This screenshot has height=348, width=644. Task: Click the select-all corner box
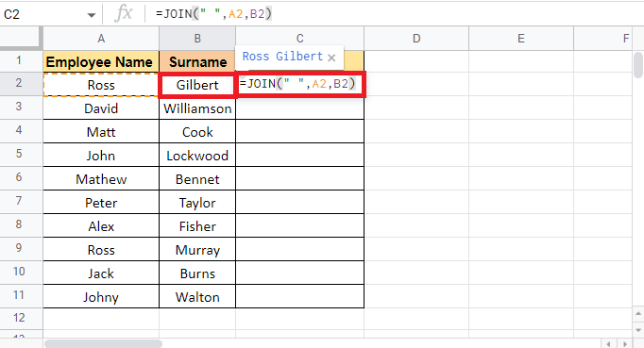click(x=21, y=38)
